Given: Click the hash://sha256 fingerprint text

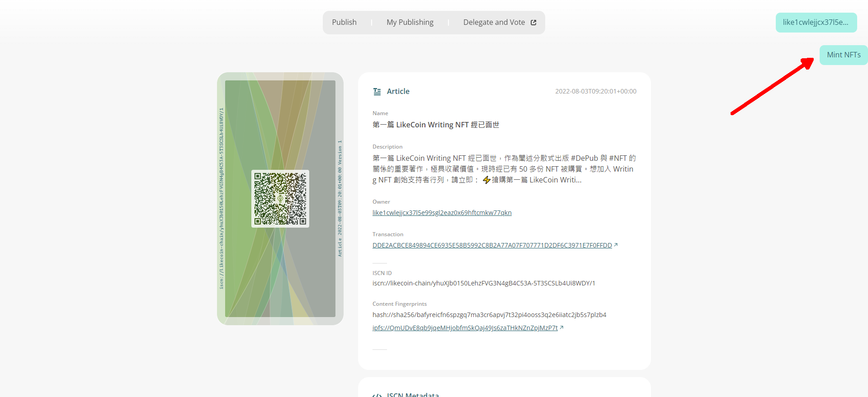Looking at the screenshot, I should point(489,315).
